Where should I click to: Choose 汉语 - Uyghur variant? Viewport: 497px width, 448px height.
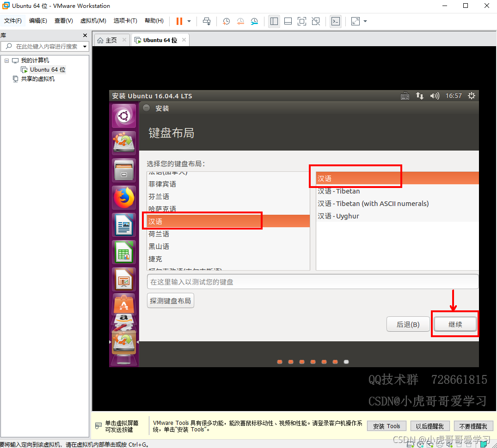[x=398, y=216]
